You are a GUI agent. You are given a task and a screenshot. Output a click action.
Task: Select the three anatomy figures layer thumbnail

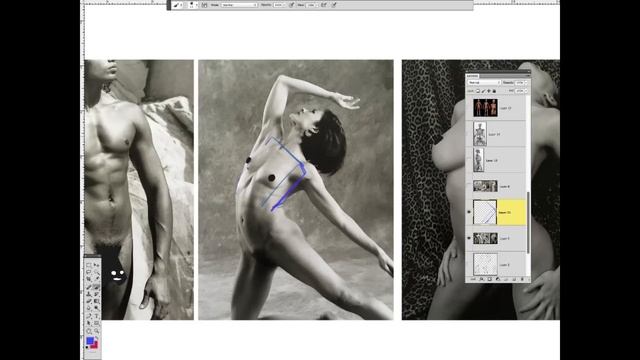tap(485, 108)
